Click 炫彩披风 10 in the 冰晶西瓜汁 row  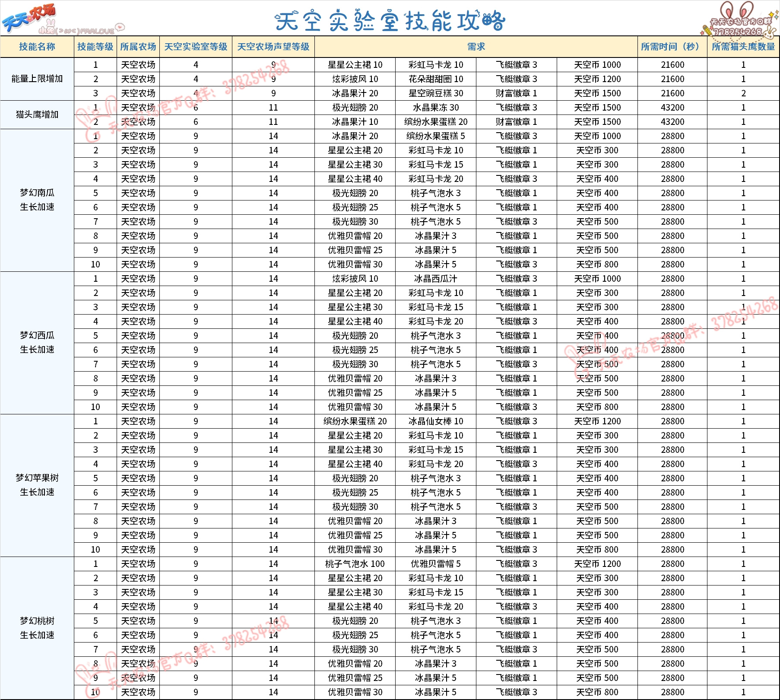tap(355, 279)
